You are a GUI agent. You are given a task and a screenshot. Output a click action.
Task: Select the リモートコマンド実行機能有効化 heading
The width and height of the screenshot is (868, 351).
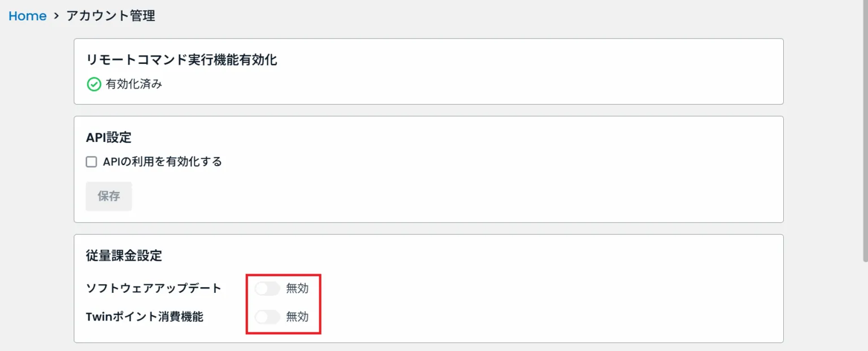[x=181, y=59]
